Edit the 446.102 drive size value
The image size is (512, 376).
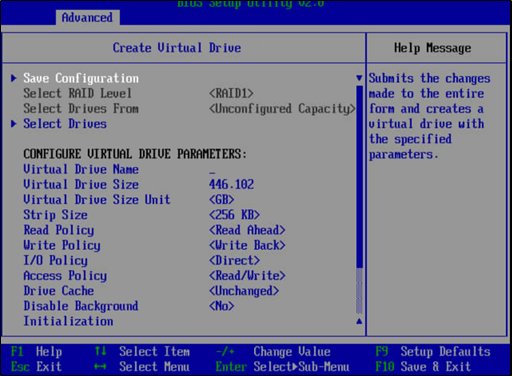tap(231, 184)
